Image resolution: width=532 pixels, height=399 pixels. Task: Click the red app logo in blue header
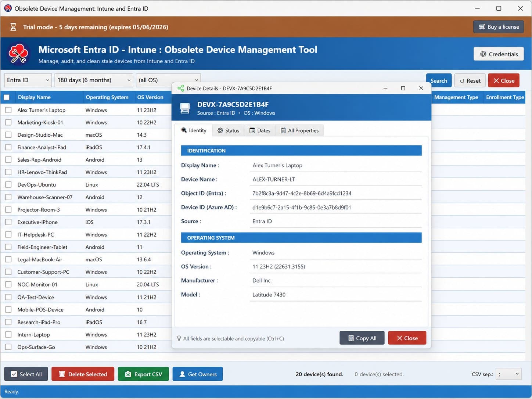(x=18, y=54)
